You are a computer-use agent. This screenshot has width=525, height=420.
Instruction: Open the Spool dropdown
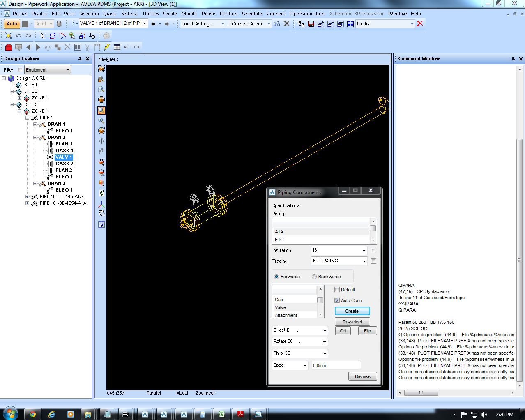[290, 365]
